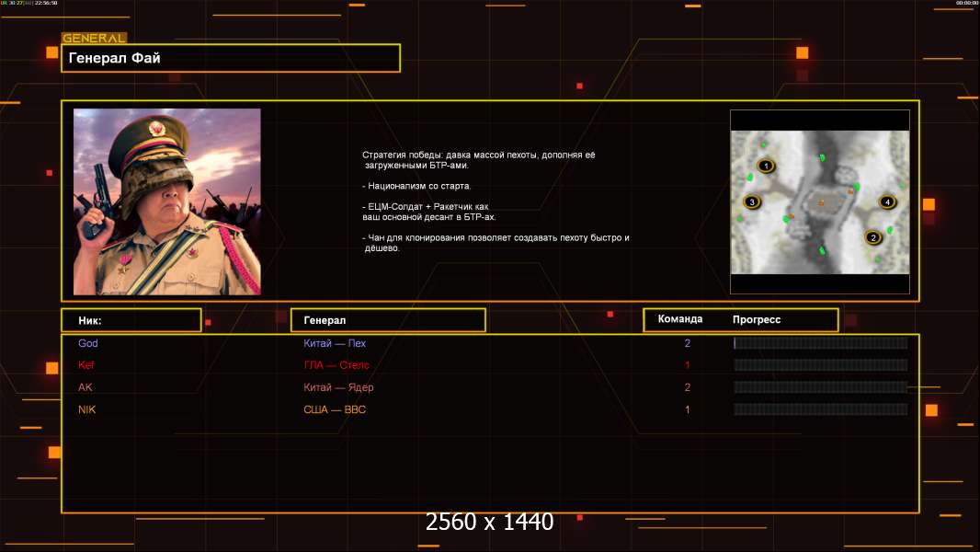Click team number in God's row
This screenshot has width=980, height=552.
(x=688, y=343)
